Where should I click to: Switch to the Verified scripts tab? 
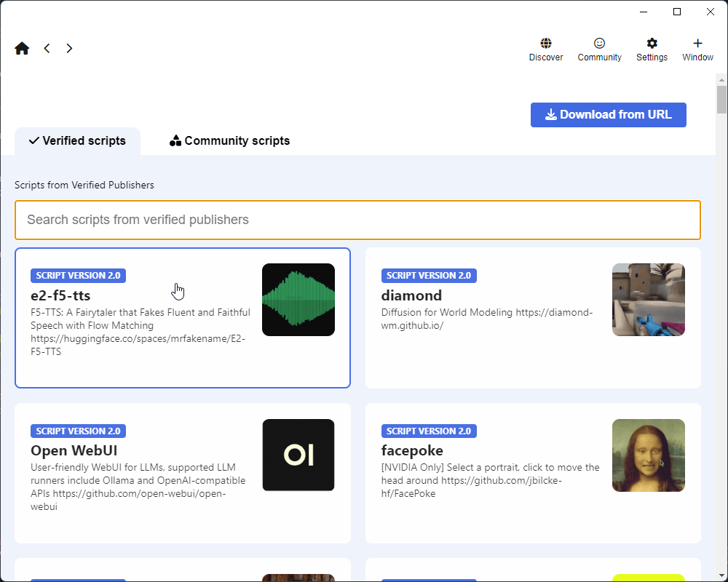point(78,141)
